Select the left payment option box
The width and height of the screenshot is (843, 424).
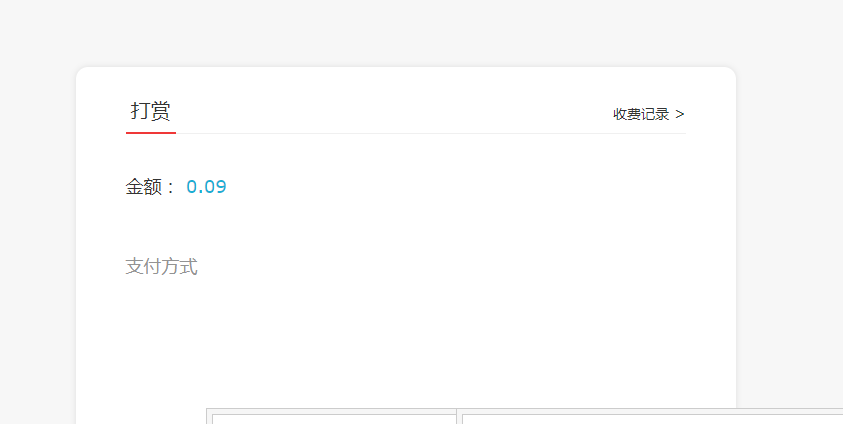(x=332, y=417)
